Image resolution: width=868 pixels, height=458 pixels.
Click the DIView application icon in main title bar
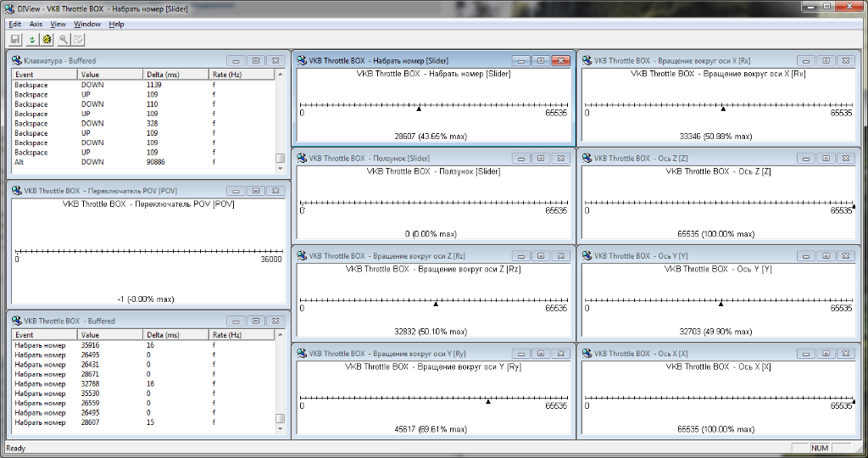(9, 8)
